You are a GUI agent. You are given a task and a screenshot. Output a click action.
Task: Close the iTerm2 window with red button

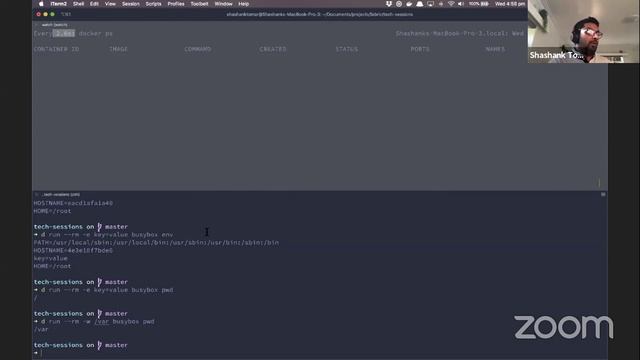38,14
